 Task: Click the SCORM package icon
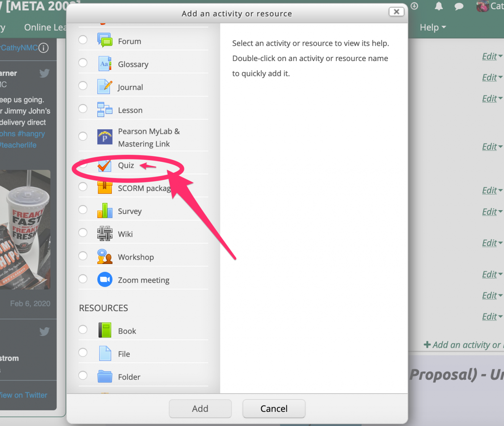tap(105, 188)
